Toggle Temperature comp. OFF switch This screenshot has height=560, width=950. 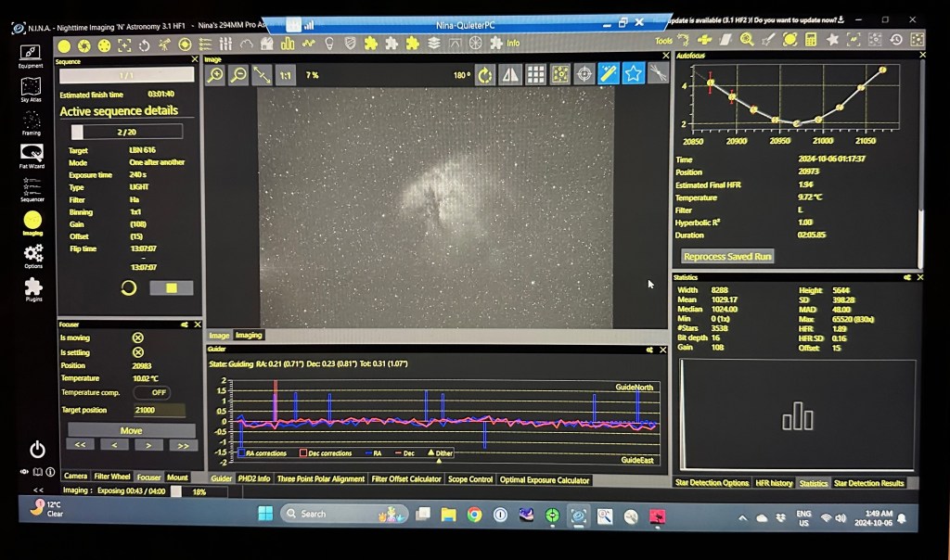pyautogui.click(x=152, y=392)
